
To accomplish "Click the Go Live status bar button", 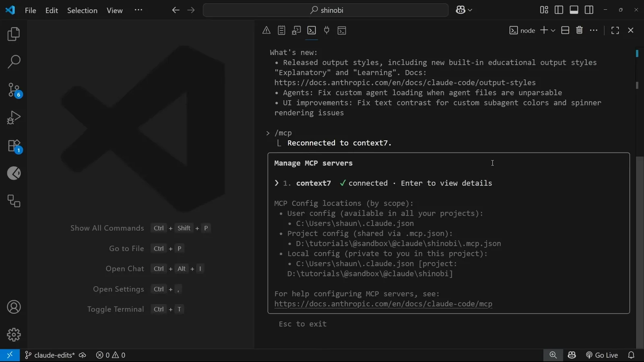I will [x=602, y=355].
